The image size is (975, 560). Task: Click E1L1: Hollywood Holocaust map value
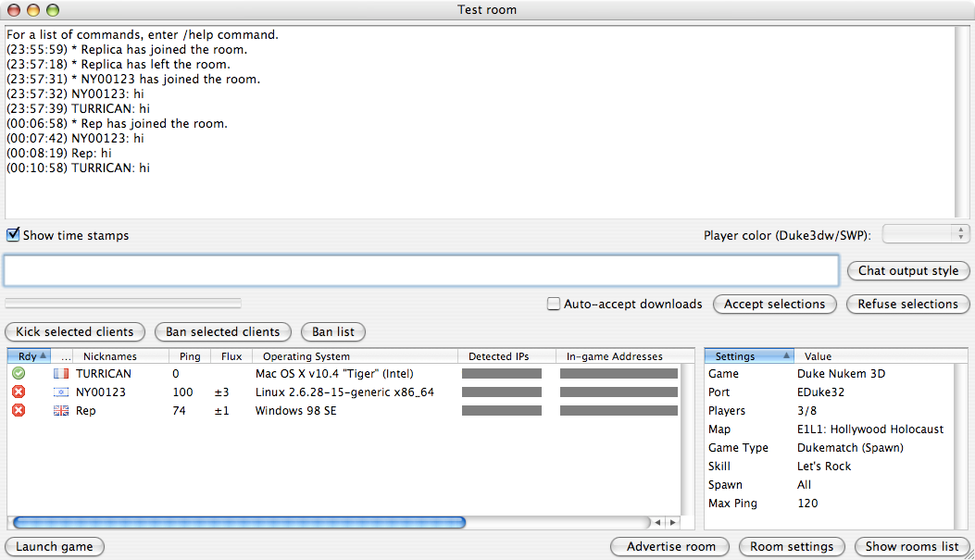point(870,429)
